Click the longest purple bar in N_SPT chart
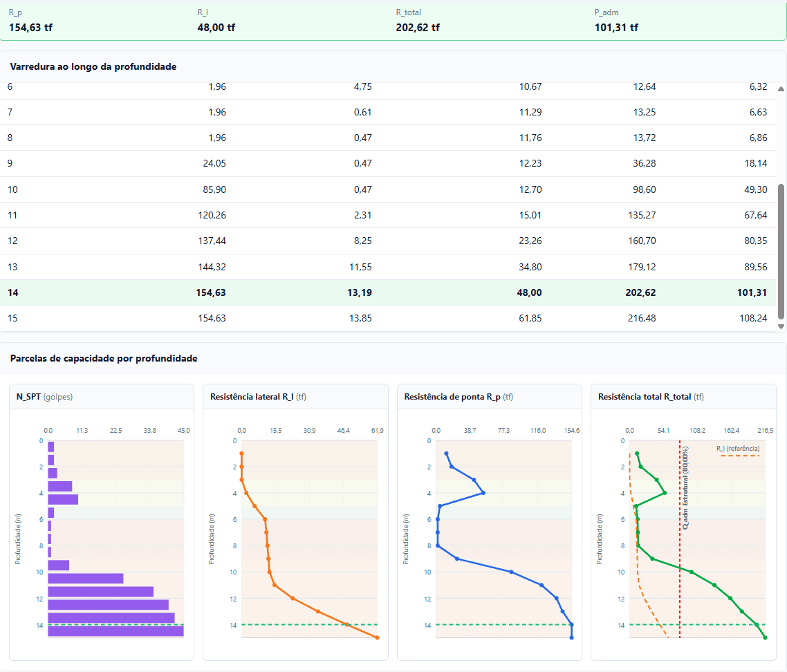The image size is (787, 672). pos(116,631)
